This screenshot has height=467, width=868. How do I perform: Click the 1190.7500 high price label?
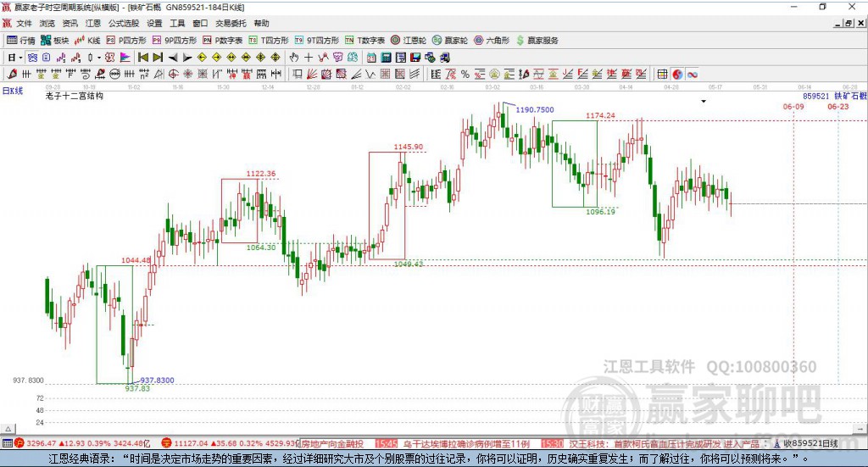tap(535, 109)
